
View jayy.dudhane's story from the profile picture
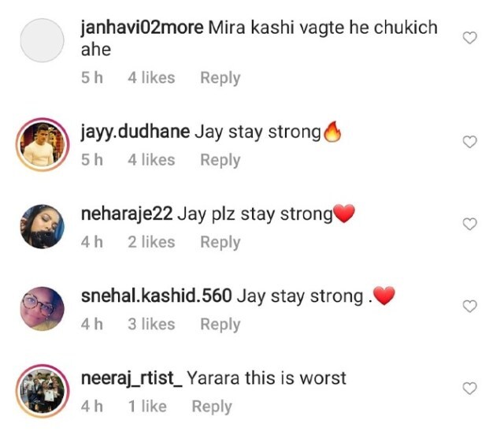pos(42,144)
